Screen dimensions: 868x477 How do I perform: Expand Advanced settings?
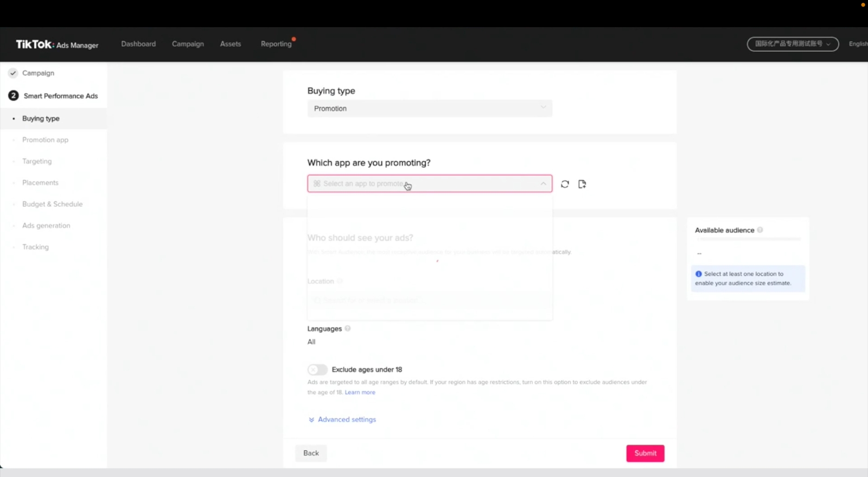[x=342, y=419]
